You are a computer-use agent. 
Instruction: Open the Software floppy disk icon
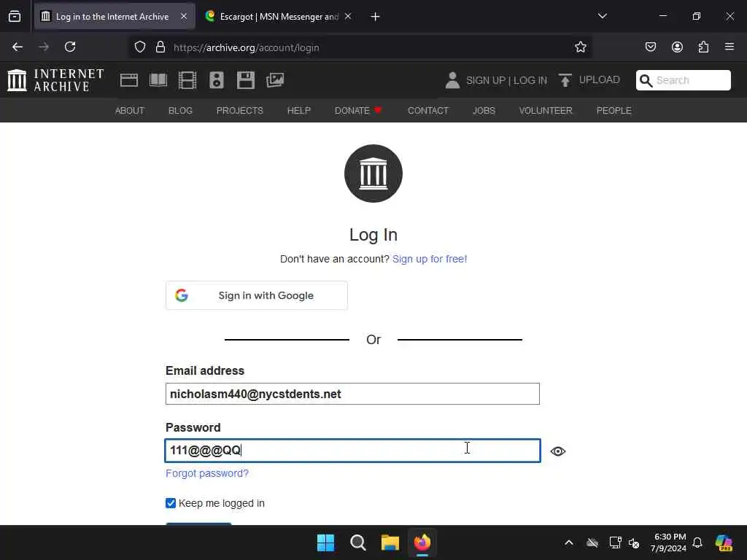pos(246,80)
